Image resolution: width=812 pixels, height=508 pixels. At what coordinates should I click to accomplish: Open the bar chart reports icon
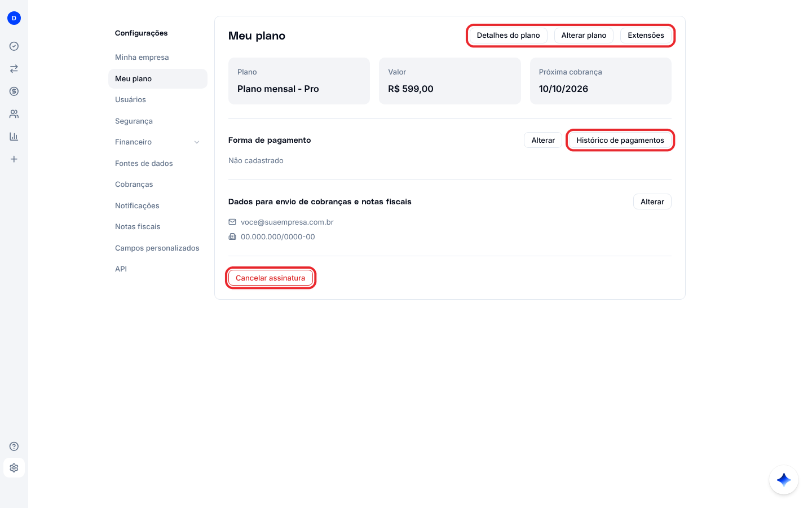coord(14,137)
